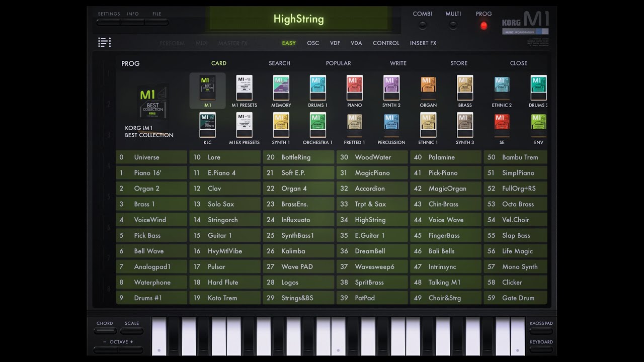Switch to MULTI mode

[x=453, y=25]
